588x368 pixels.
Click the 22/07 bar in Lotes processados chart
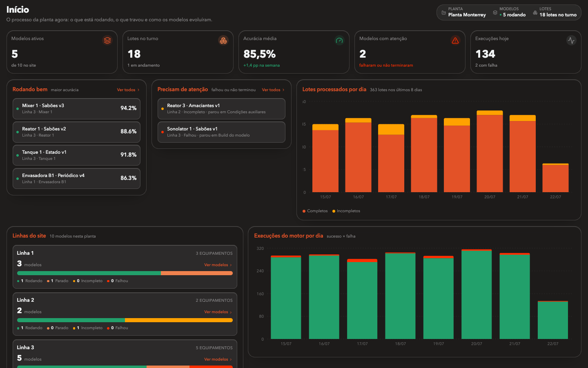tap(555, 178)
